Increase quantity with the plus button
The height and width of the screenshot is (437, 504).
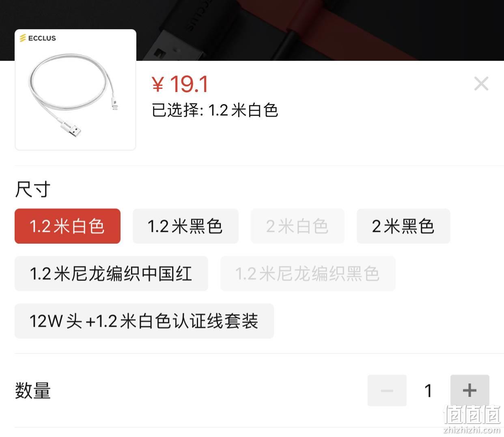click(x=470, y=390)
